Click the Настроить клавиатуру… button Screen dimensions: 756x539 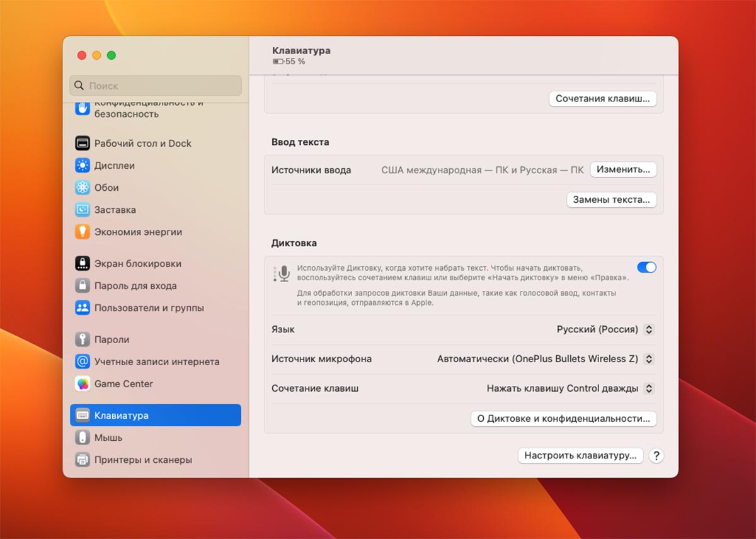tap(580, 456)
